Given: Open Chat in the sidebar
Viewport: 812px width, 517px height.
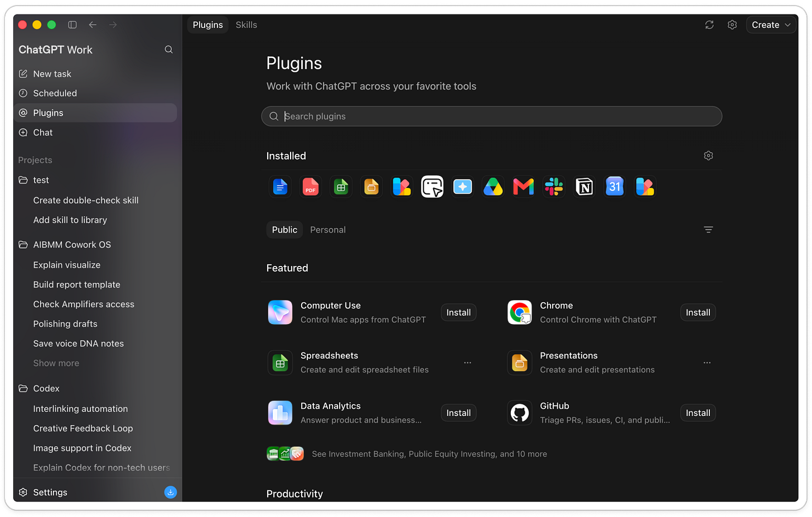Looking at the screenshot, I should pyautogui.click(x=95, y=132).
